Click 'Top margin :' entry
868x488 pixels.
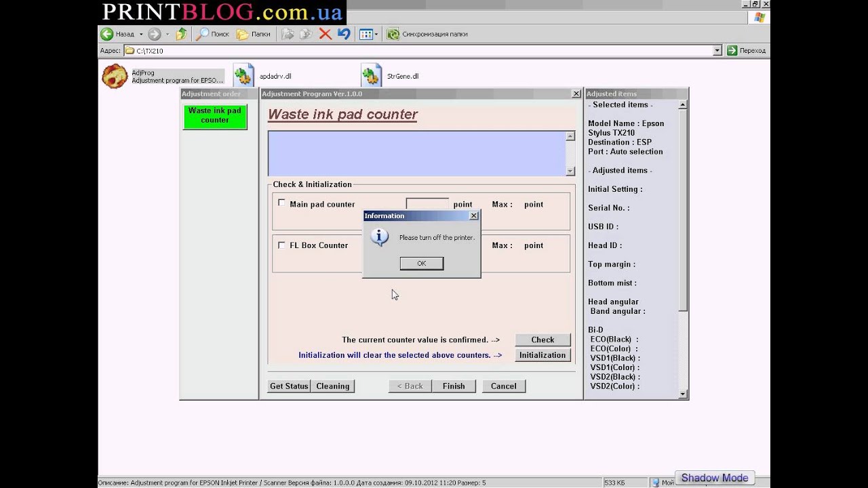tap(612, 264)
